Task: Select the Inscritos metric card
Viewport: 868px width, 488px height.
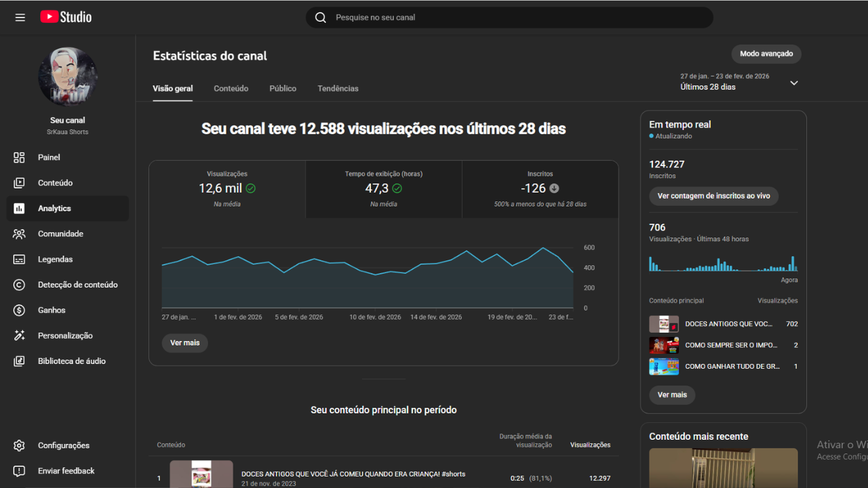Action: click(540, 189)
